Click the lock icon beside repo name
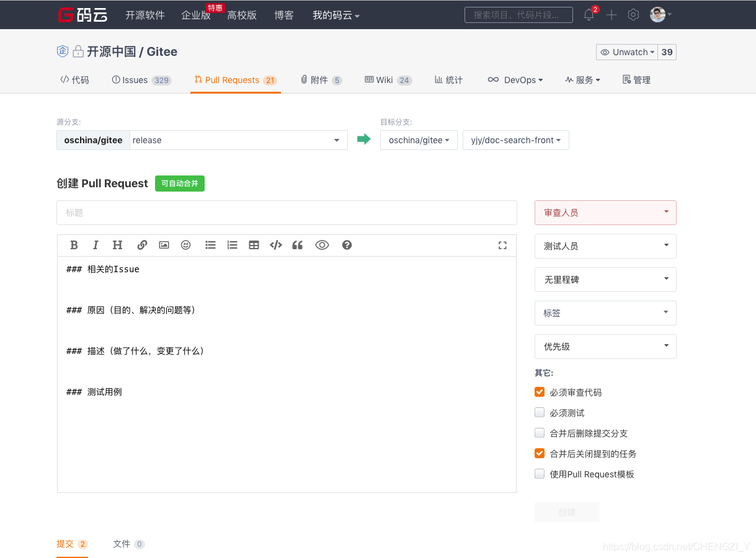This screenshot has height=558, width=756. (78, 51)
